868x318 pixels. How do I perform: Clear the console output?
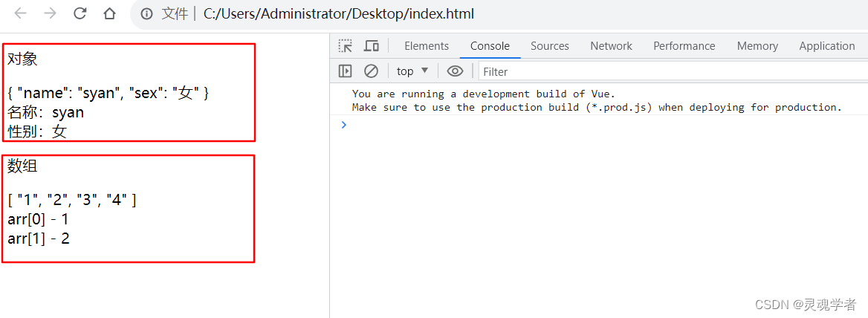[371, 71]
